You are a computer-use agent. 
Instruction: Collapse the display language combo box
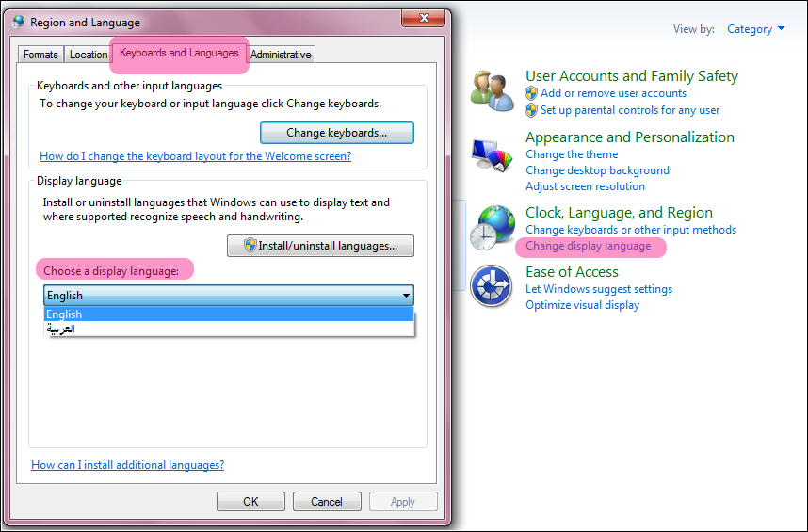tap(229, 295)
